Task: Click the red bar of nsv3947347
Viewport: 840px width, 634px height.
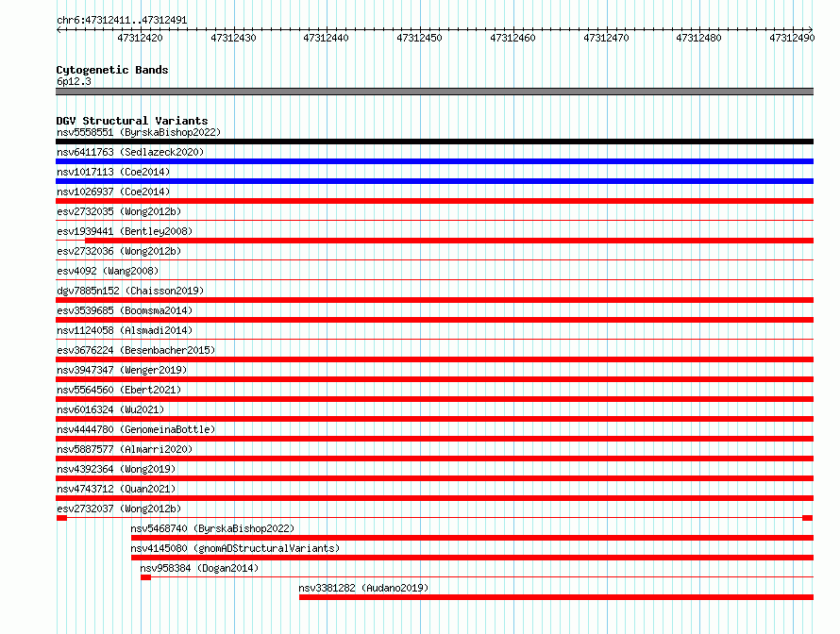Action: [434, 379]
